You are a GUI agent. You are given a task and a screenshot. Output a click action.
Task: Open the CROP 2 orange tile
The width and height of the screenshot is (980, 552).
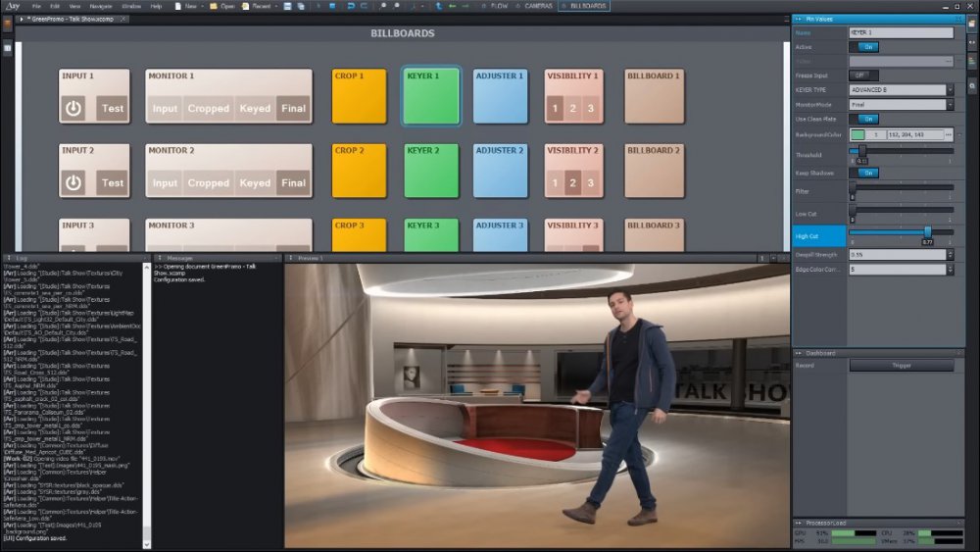[x=359, y=171]
